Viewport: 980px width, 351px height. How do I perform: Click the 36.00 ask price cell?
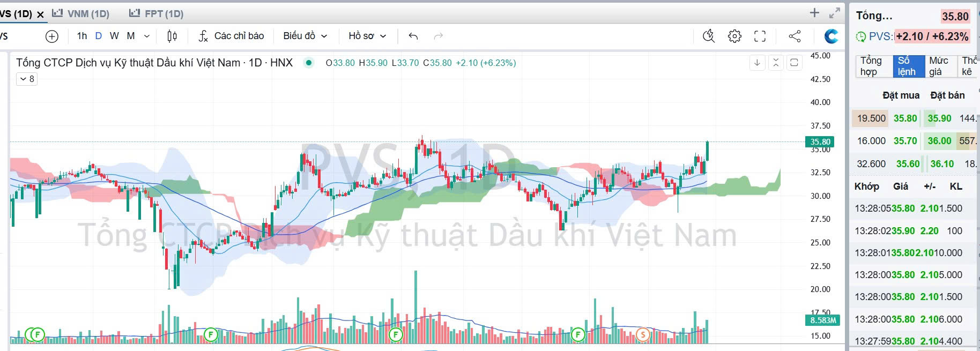(x=939, y=141)
